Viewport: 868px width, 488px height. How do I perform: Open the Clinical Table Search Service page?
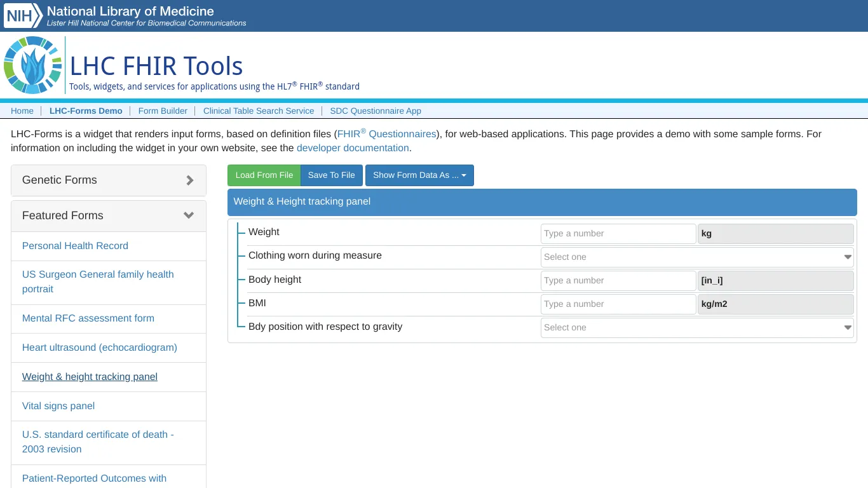258,111
